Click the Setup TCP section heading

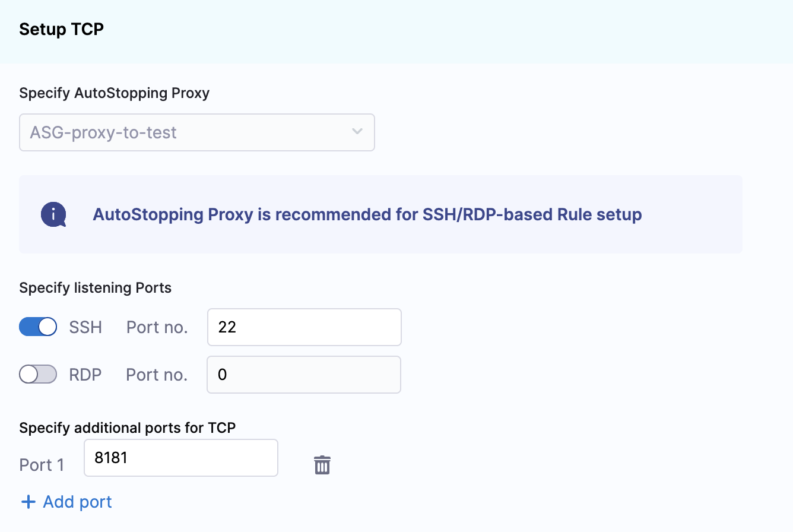[62, 29]
